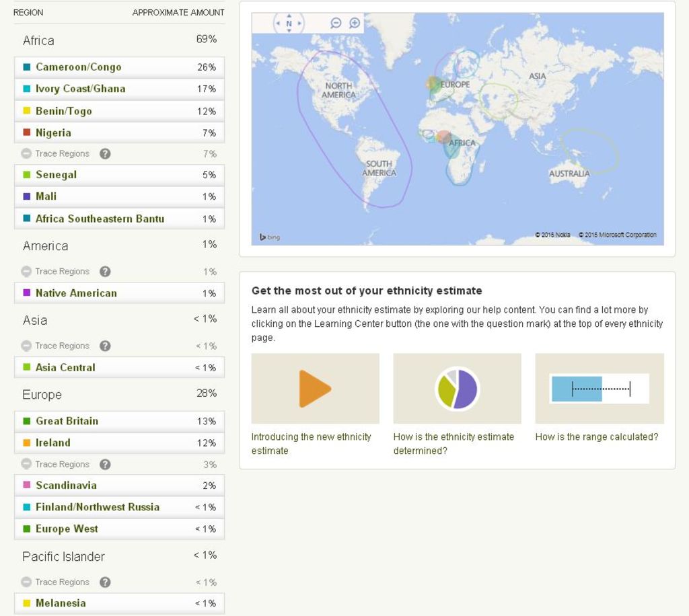Open the Ireland region row

[120, 443]
